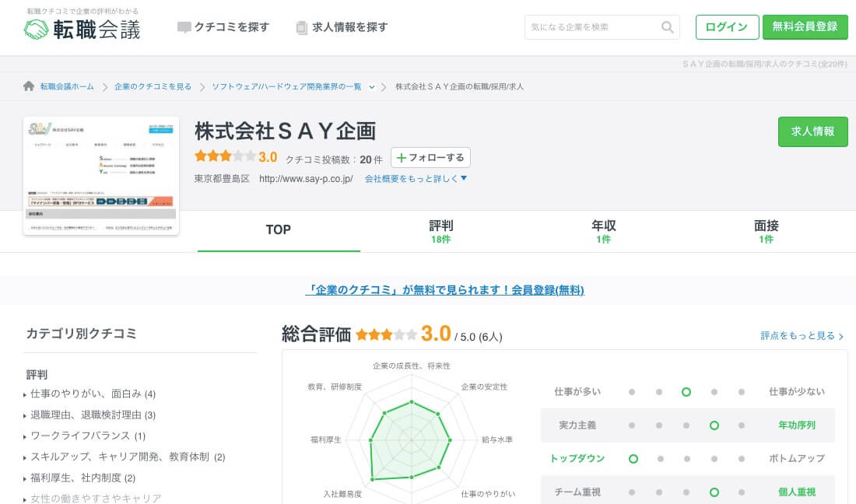Image resolution: width=856 pixels, height=504 pixels.
Task: Go to 転職会議ホーム breadcrumb link
Action: point(67,86)
